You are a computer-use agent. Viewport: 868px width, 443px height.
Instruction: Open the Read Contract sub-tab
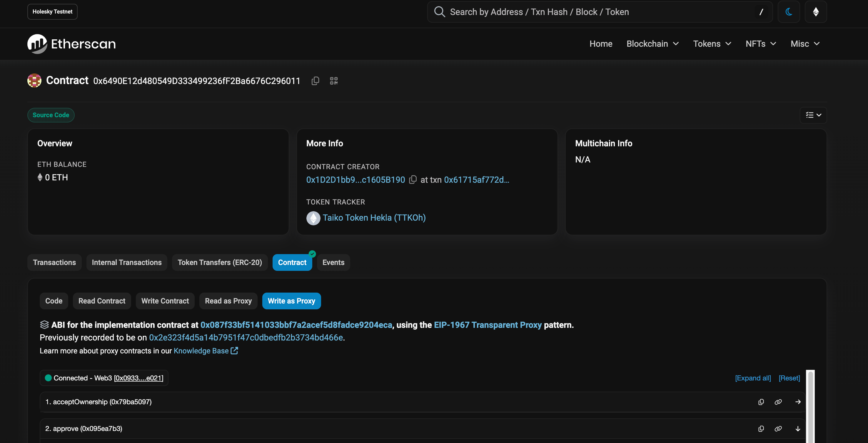tap(102, 301)
